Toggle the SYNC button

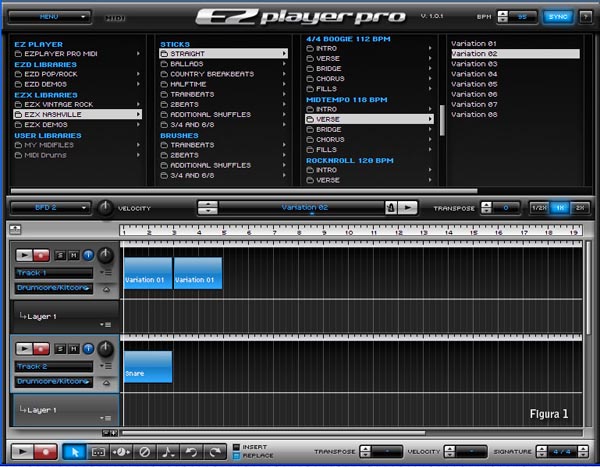[x=558, y=17]
